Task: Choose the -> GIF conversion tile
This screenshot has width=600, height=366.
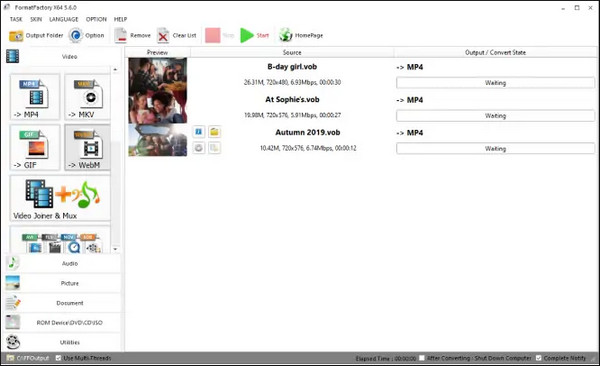Action: click(35, 147)
